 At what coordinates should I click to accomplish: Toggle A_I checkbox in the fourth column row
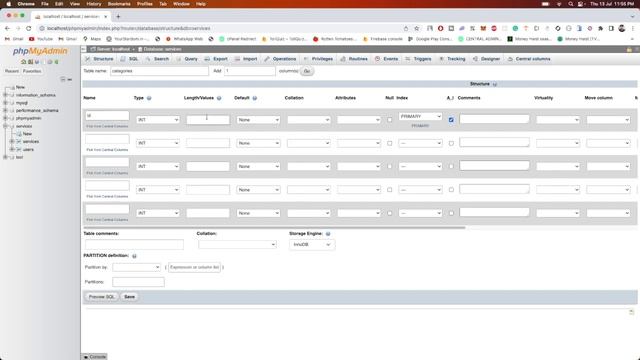(451, 190)
